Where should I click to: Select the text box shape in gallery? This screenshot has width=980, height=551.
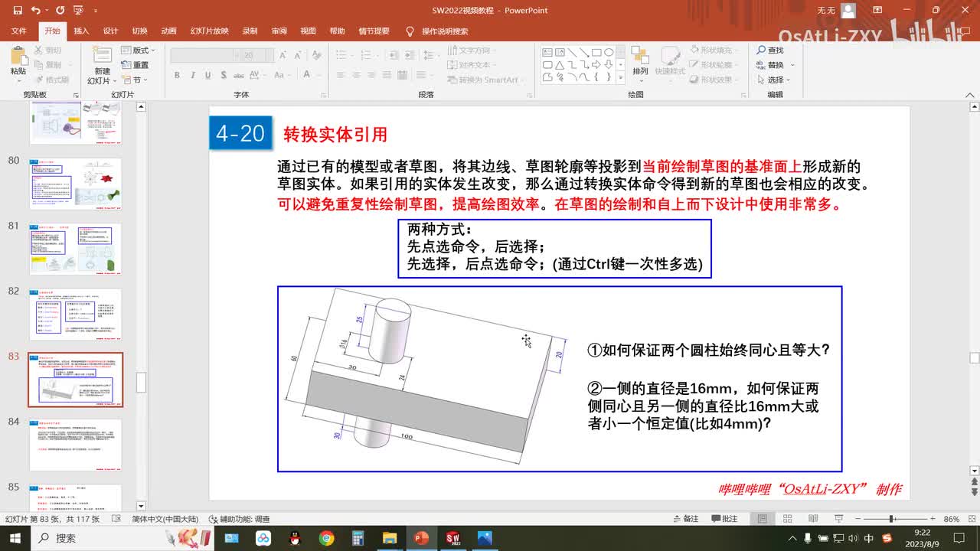[x=548, y=53]
